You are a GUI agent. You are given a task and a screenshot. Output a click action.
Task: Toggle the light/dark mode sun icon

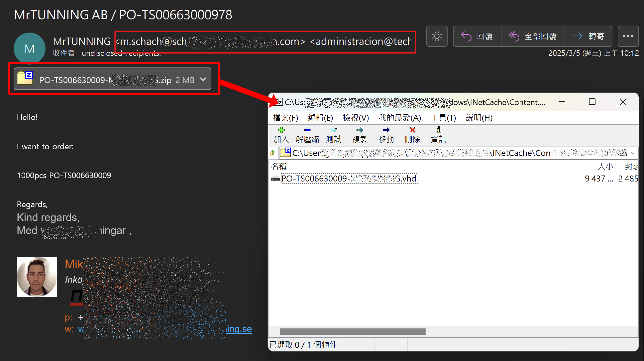(x=437, y=36)
